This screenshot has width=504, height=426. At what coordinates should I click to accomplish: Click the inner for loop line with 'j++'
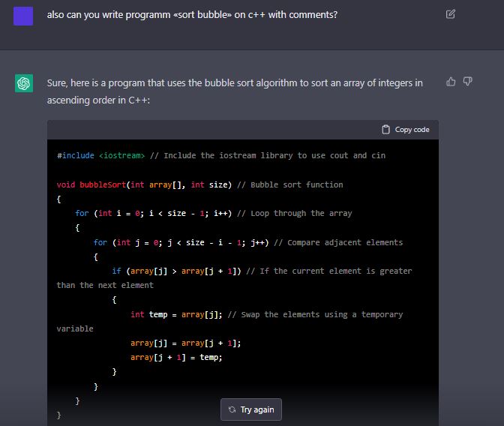247,242
